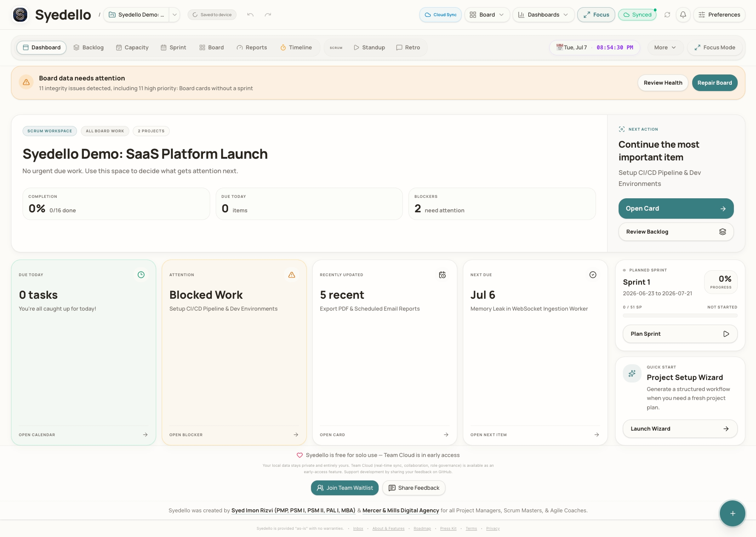
Task: Click the teal Open Card button
Action: (x=676, y=209)
